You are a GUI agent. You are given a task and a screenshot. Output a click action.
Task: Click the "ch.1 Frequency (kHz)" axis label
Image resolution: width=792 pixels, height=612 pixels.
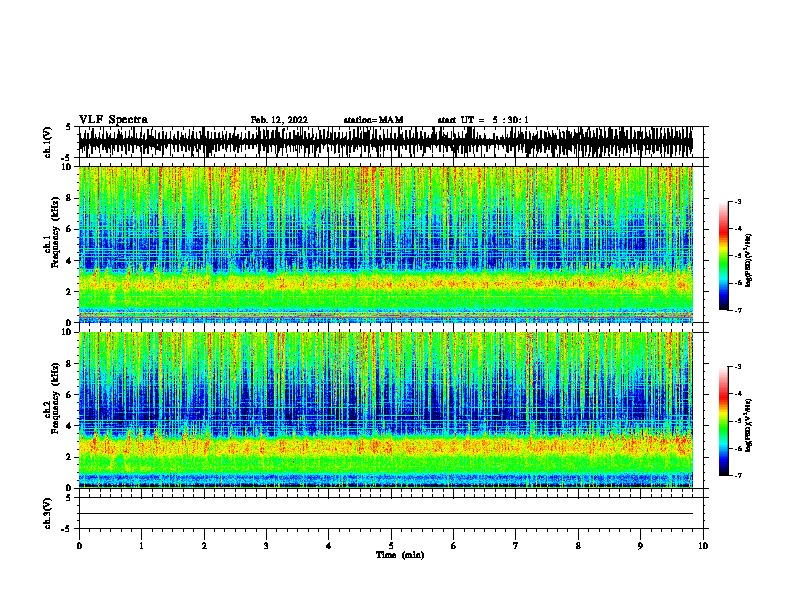(x=51, y=232)
